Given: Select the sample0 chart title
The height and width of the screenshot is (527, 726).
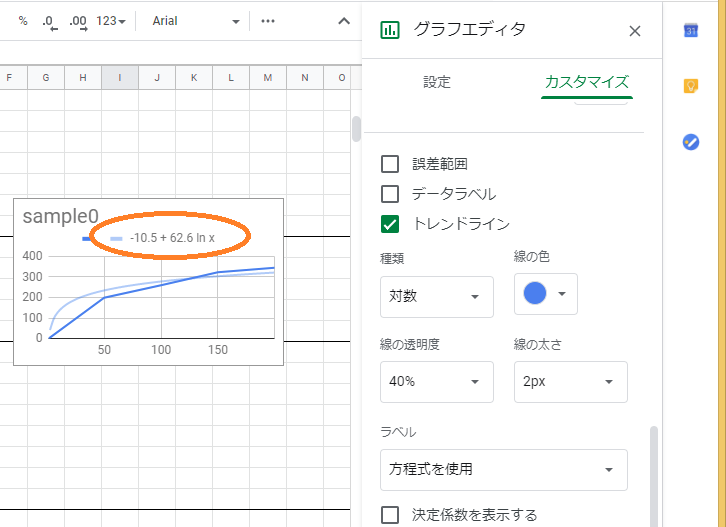Looking at the screenshot, I should (x=61, y=216).
